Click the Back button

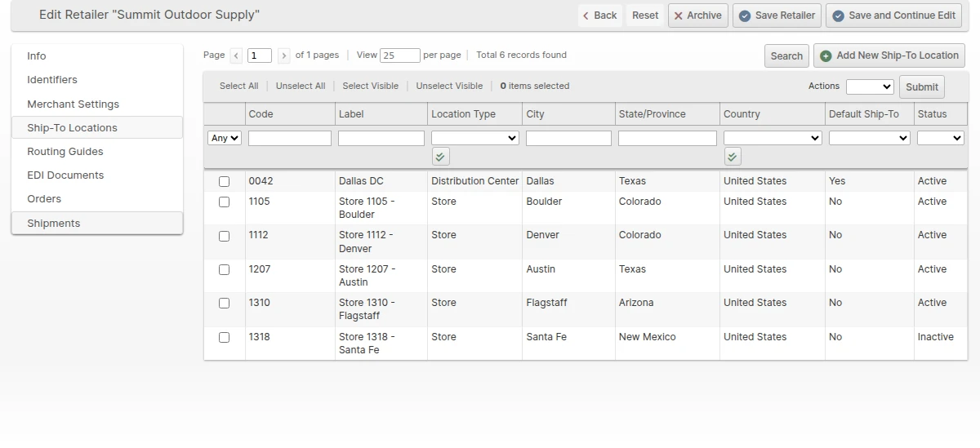point(600,16)
